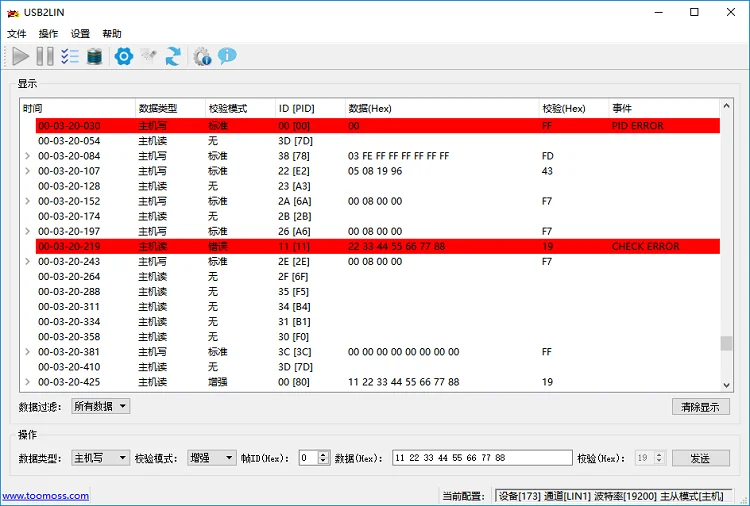Click the 事件 column header
This screenshot has height=506, width=750.
pos(664,109)
